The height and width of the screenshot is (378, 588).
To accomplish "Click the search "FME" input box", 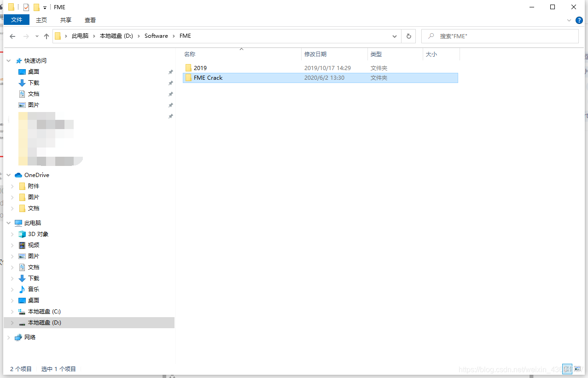I will coord(501,36).
